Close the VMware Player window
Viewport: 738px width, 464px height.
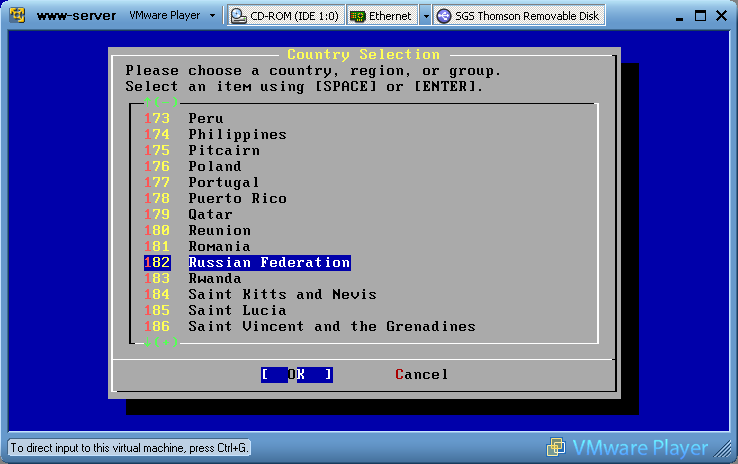pyautogui.click(x=721, y=16)
